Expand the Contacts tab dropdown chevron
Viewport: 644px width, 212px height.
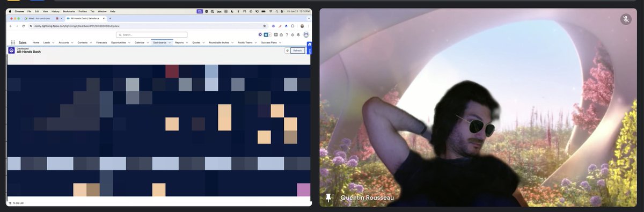point(91,42)
